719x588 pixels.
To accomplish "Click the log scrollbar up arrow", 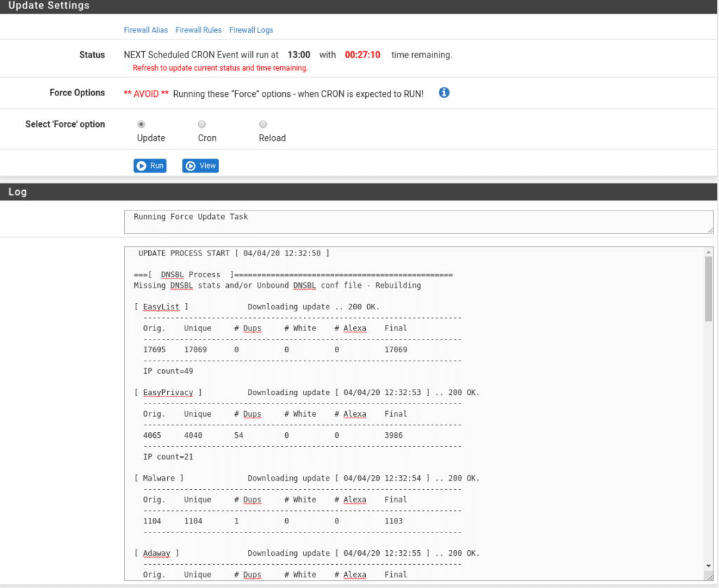I will point(708,252).
